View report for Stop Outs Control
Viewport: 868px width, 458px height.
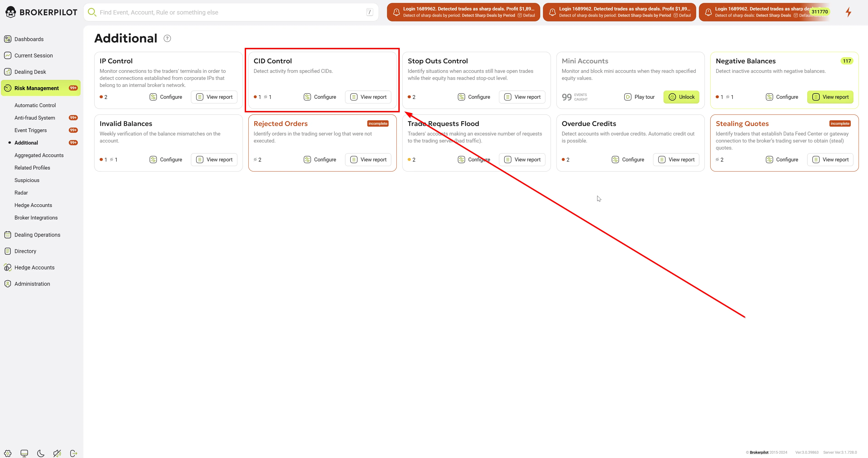click(x=522, y=97)
